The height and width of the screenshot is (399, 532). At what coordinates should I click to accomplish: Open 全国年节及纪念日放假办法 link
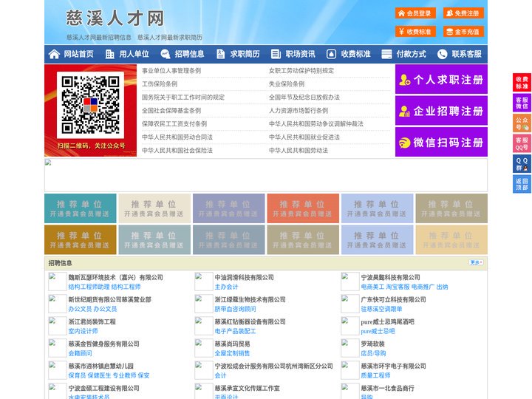tap(304, 97)
